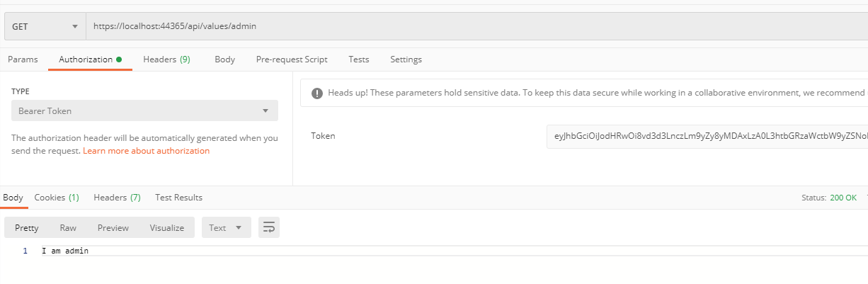The width and height of the screenshot is (868, 284).
Task: Open the Pre-request Script tab
Action: tap(292, 59)
